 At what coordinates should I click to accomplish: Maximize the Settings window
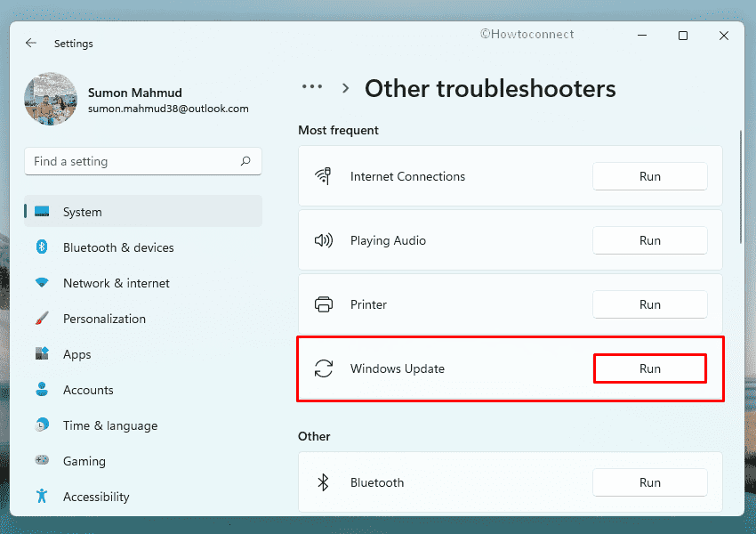coord(683,36)
